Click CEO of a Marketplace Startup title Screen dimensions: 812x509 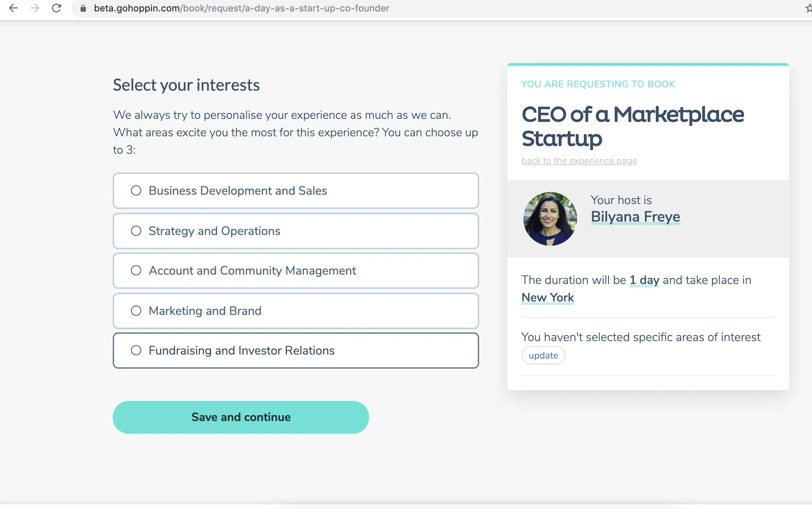pyautogui.click(x=632, y=126)
